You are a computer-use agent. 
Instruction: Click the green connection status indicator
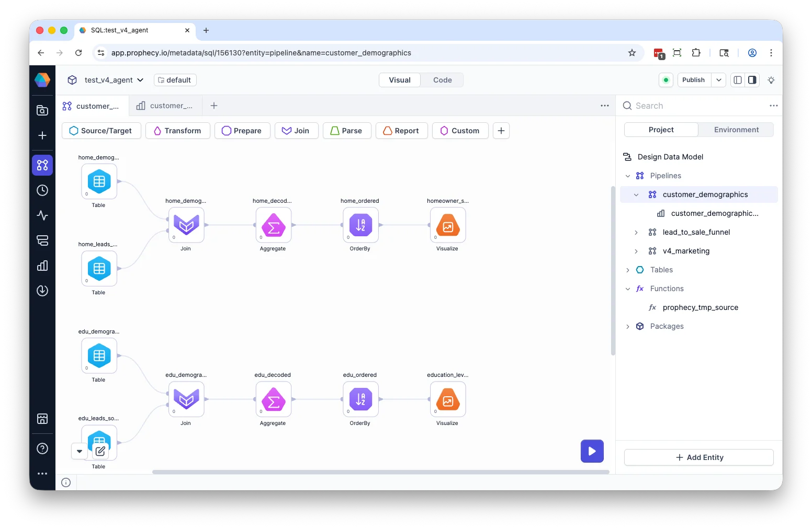coord(666,80)
